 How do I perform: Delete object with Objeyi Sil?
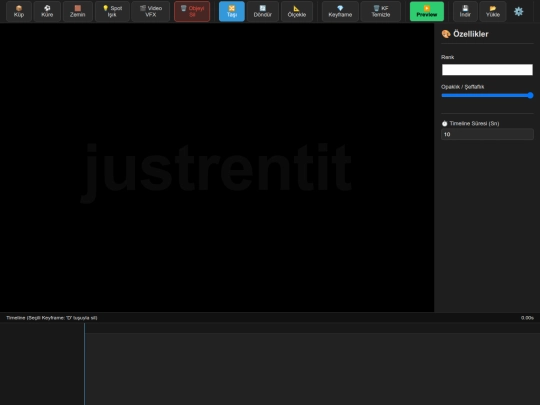[192, 11]
